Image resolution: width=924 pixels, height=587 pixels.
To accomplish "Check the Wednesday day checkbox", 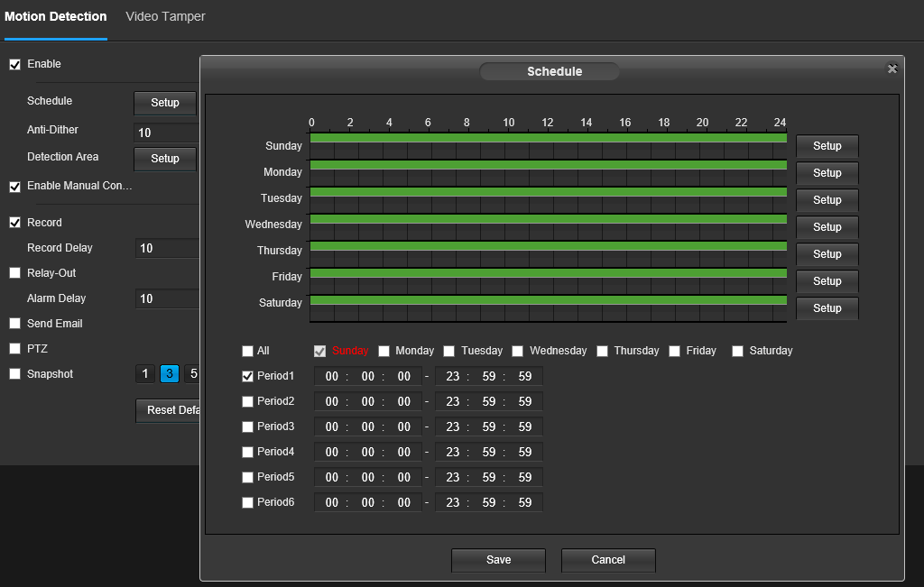I will [x=517, y=352].
